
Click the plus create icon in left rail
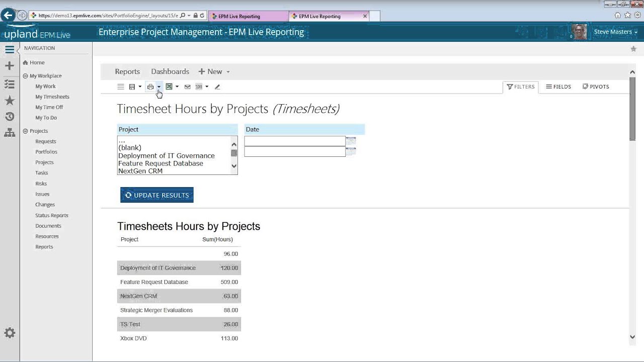pos(10,66)
